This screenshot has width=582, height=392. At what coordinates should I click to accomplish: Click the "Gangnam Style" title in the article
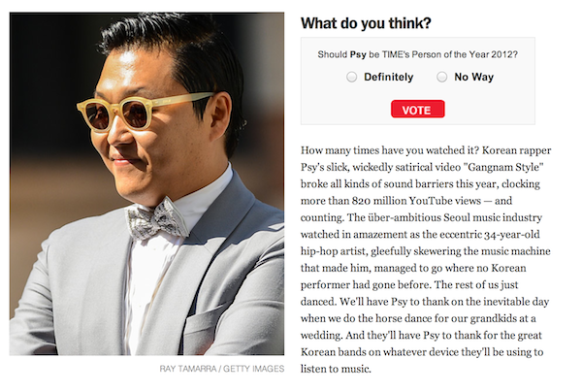pyautogui.click(x=506, y=167)
